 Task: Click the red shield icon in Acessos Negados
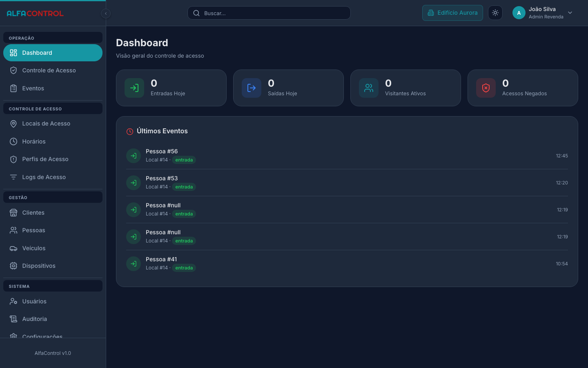pyautogui.click(x=486, y=88)
